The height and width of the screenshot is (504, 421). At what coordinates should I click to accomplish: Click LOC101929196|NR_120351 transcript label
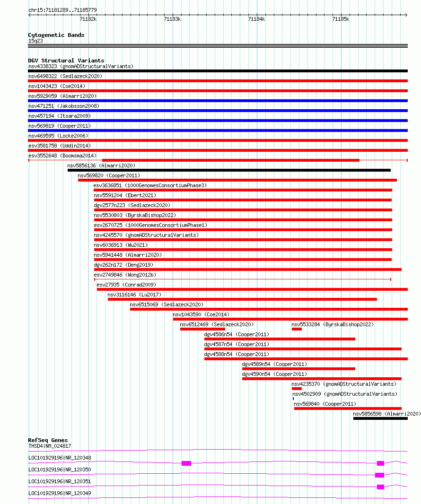60,482
